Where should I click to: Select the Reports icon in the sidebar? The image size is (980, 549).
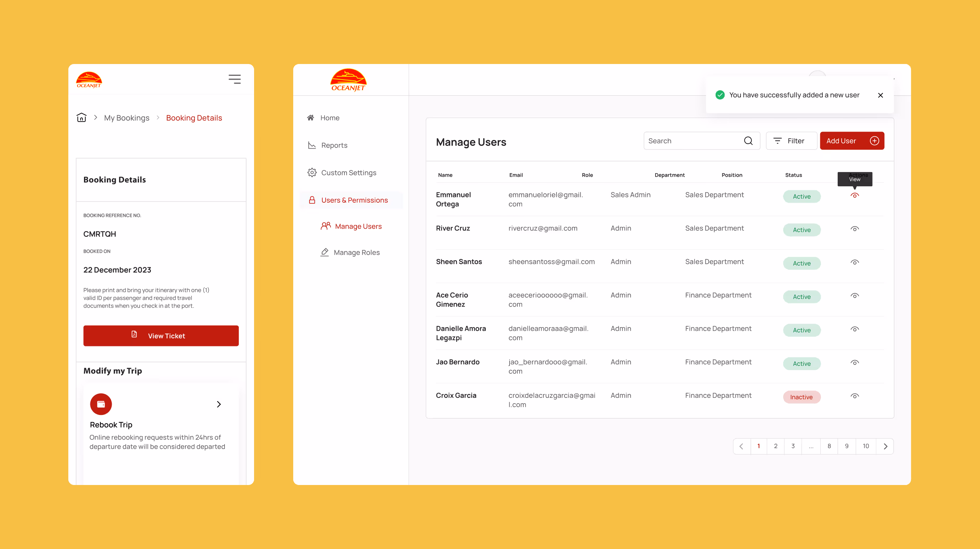pyautogui.click(x=312, y=145)
